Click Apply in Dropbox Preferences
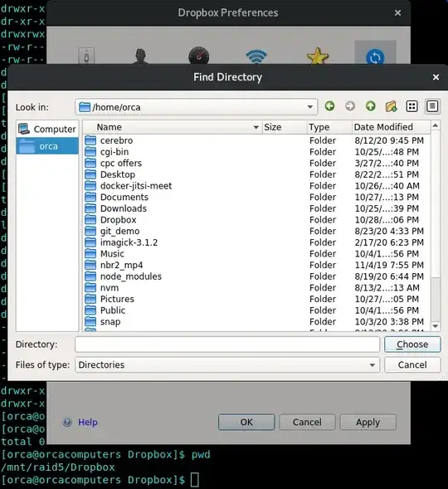The image size is (448, 489). [368, 423]
